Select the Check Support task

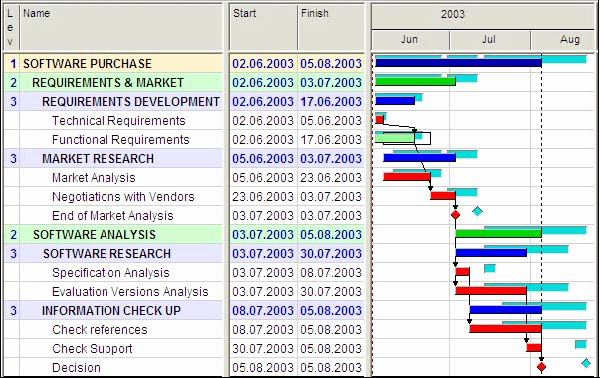pos(92,349)
